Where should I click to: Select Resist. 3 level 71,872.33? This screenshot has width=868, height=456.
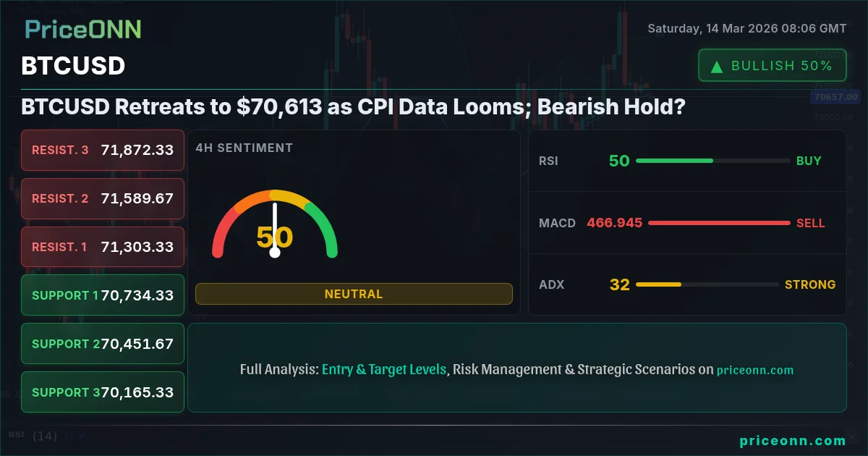[103, 150]
